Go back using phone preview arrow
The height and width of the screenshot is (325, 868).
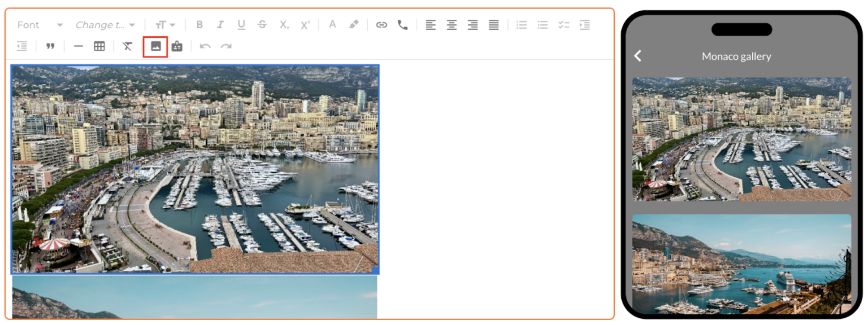[x=638, y=56]
